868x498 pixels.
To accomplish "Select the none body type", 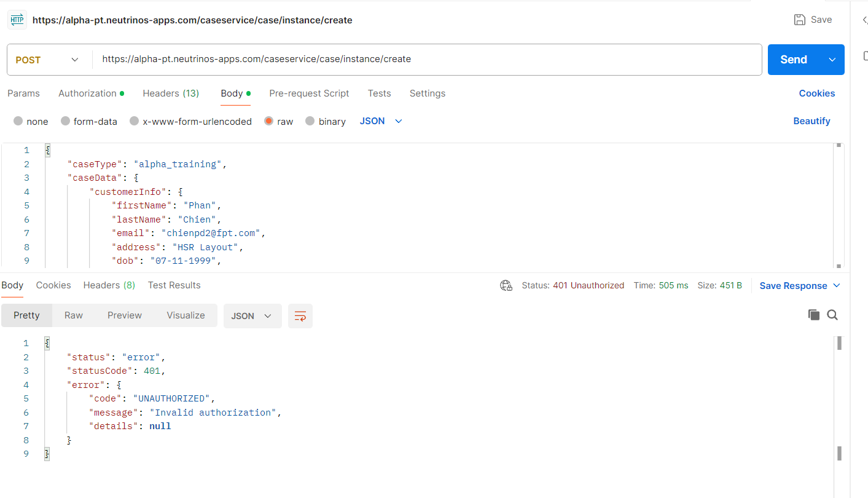I will 31,122.
